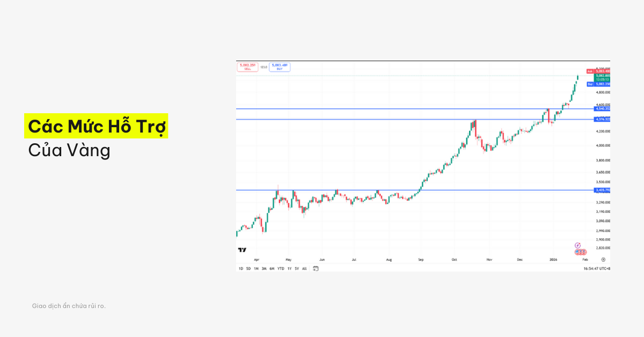
Task: Click the purple lightning event icon
Action: pyautogui.click(x=578, y=245)
